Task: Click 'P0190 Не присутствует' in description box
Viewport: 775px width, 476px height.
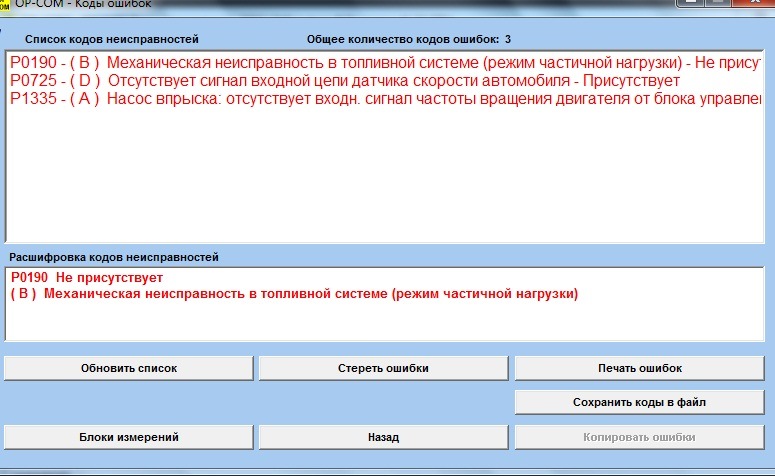Action: [87, 277]
